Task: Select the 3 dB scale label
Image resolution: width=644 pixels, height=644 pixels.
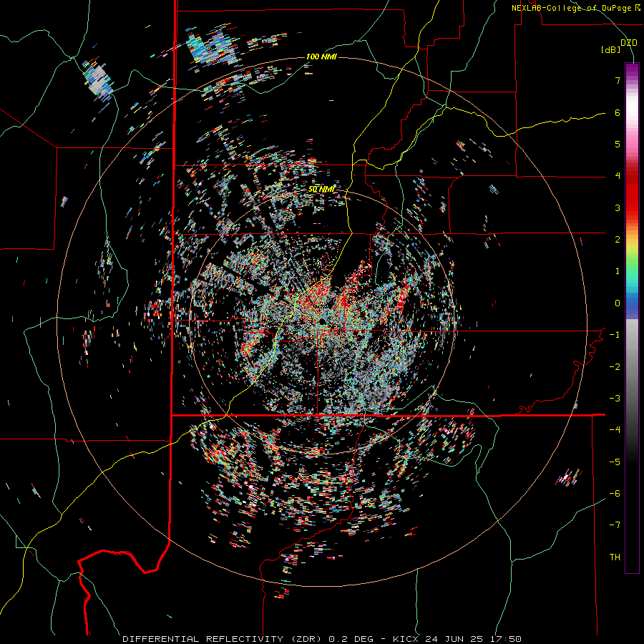Action: point(618,208)
